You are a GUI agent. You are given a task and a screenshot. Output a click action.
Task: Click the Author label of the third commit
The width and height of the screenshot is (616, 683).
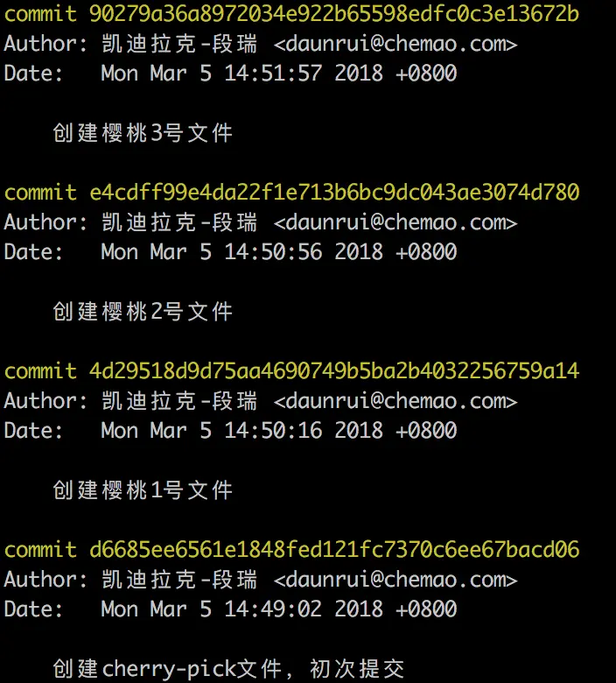click(x=45, y=401)
